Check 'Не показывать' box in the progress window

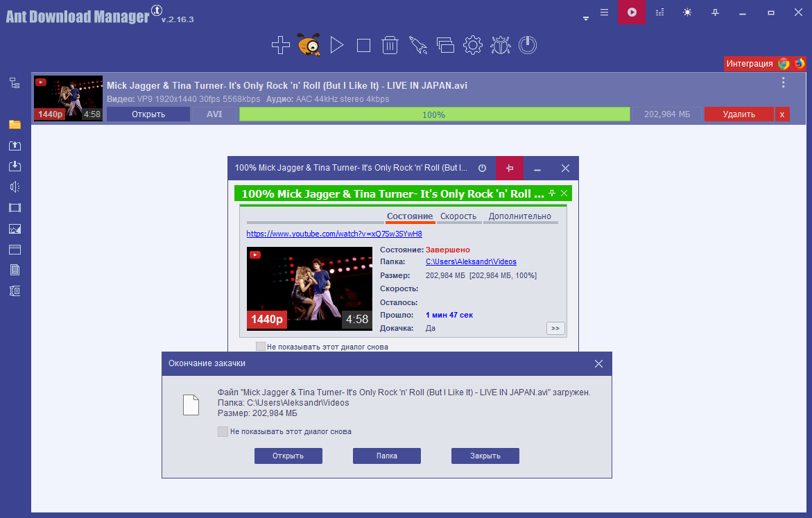pyautogui.click(x=261, y=347)
